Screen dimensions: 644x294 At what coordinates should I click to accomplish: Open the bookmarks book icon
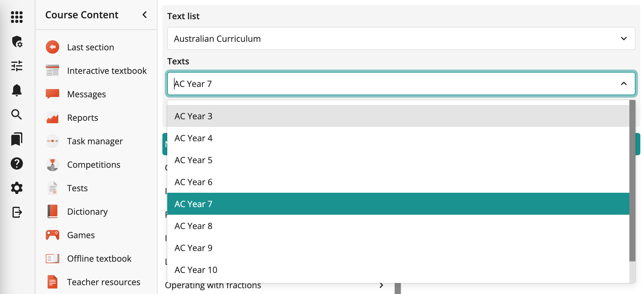(17, 139)
